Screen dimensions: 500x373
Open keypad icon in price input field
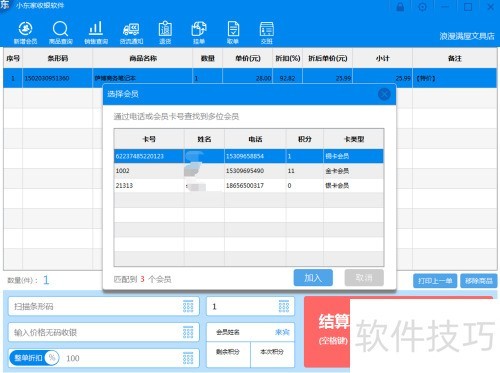188,332
